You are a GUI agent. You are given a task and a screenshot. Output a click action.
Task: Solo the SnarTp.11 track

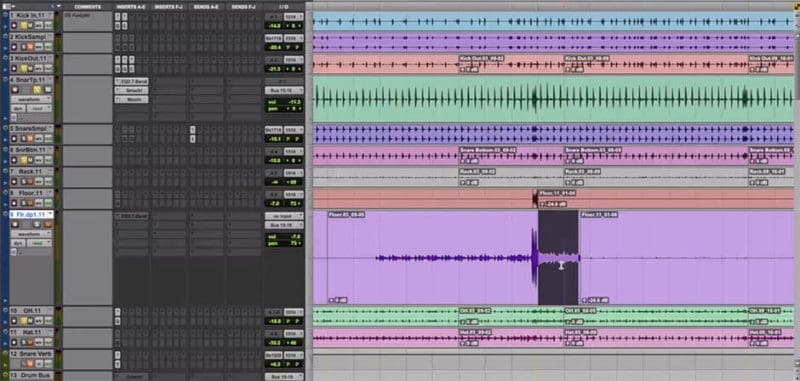(37, 90)
